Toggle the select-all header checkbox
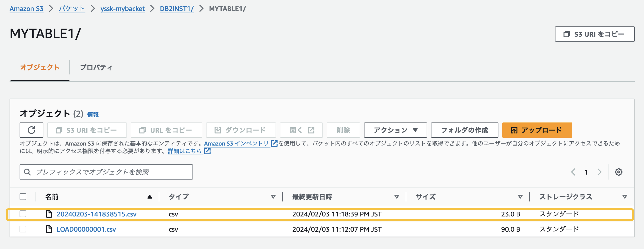This screenshot has width=644, height=249. (x=23, y=197)
